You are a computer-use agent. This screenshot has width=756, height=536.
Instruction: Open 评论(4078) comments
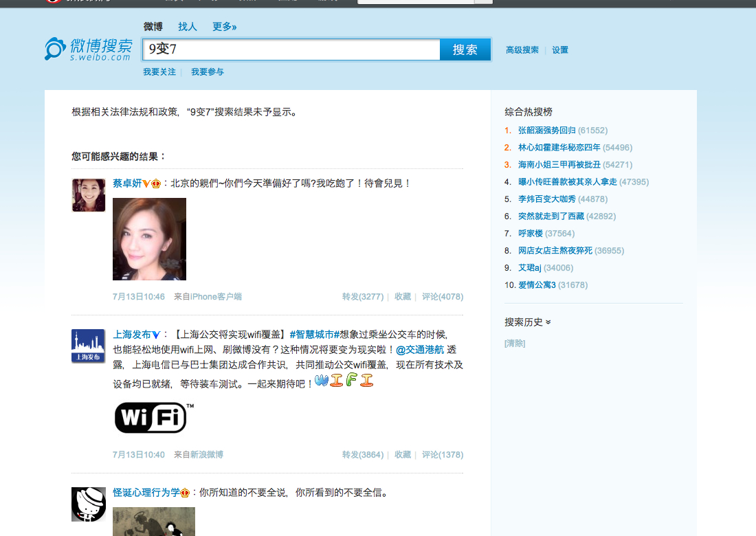pyautogui.click(x=443, y=296)
